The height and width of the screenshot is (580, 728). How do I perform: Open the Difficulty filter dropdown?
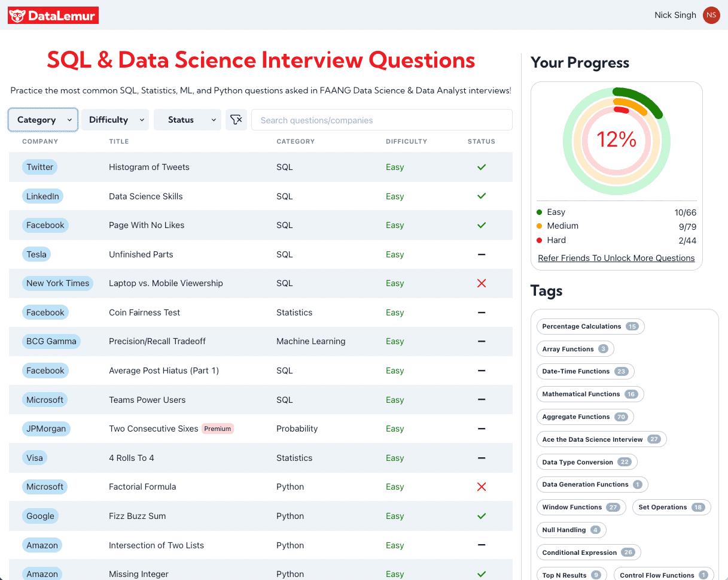(115, 120)
